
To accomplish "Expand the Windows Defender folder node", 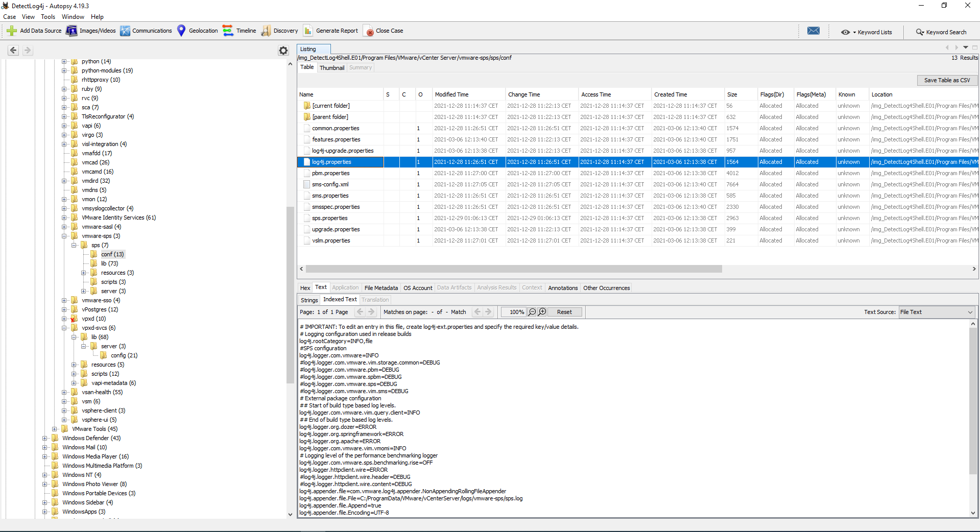I will coord(45,438).
